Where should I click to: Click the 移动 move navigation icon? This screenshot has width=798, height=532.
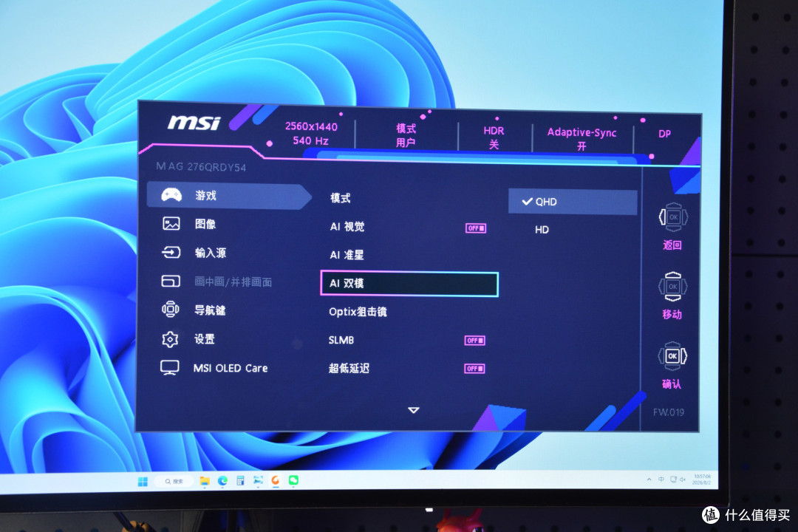[672, 287]
